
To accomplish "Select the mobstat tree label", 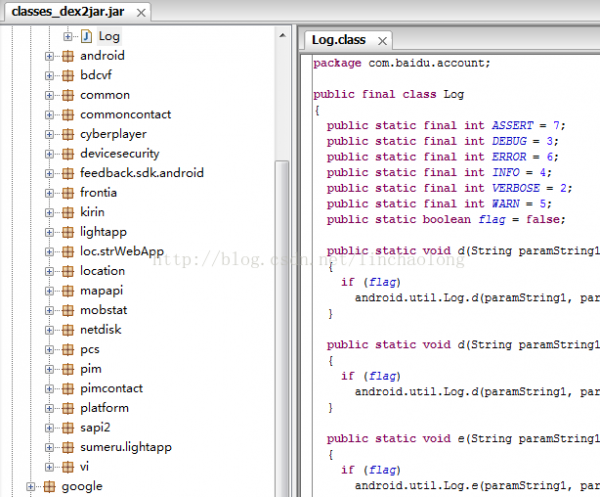I will pyautogui.click(x=104, y=310).
